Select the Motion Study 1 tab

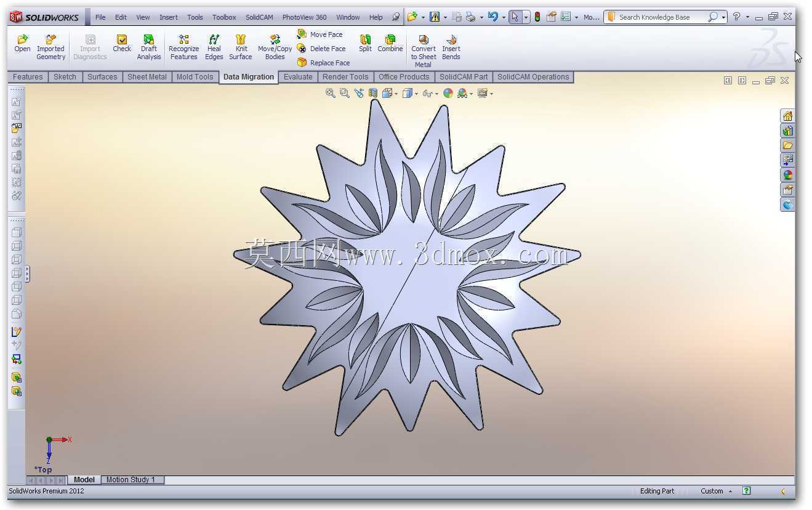click(131, 480)
